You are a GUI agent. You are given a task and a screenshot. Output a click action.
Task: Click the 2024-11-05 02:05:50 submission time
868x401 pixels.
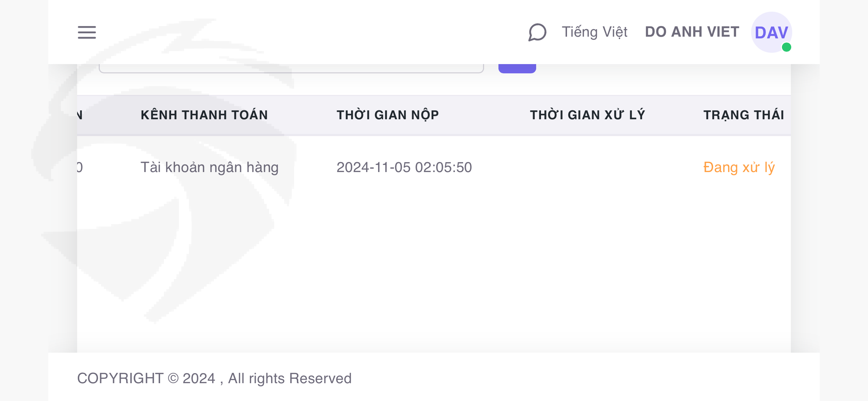(404, 168)
